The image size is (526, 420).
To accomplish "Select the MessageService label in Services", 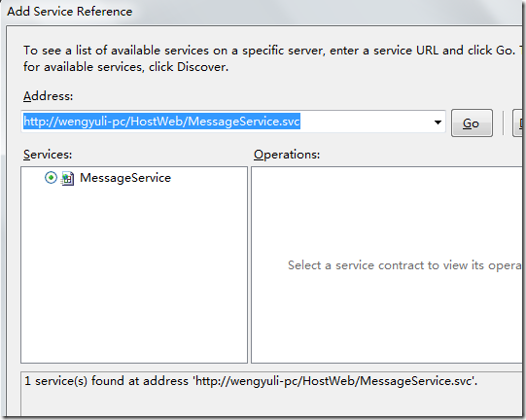I will click(x=125, y=178).
